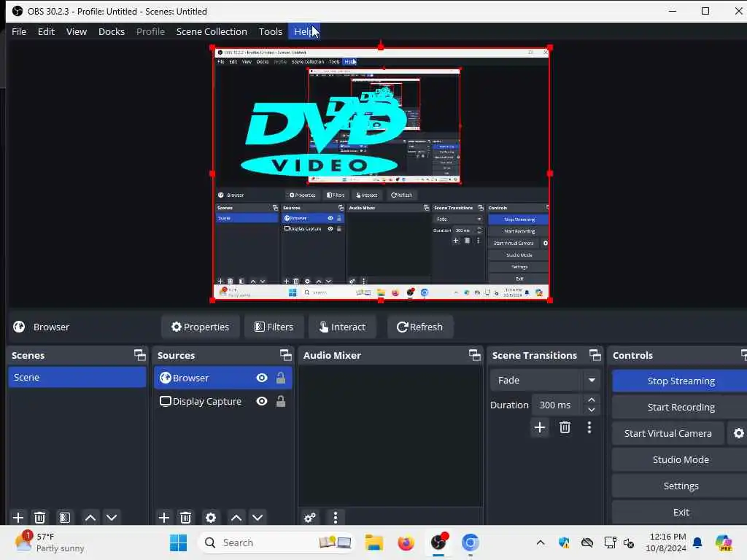Remove selected source with trash icon
Viewport: 747px width, 560px height.
185,517
